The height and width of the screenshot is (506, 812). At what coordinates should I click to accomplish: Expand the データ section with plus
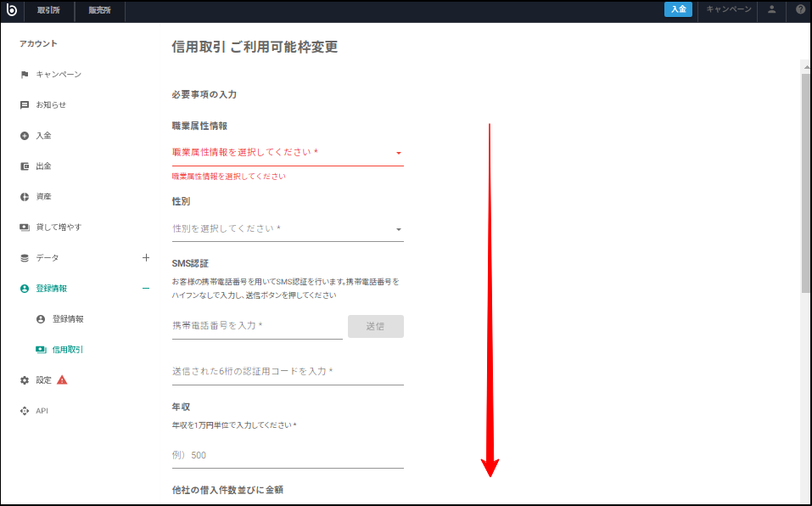[146, 257]
